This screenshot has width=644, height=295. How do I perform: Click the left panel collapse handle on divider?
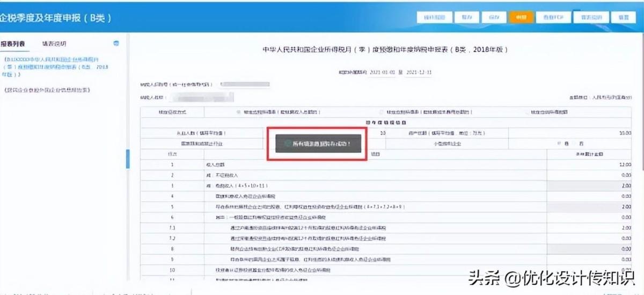(x=128, y=159)
